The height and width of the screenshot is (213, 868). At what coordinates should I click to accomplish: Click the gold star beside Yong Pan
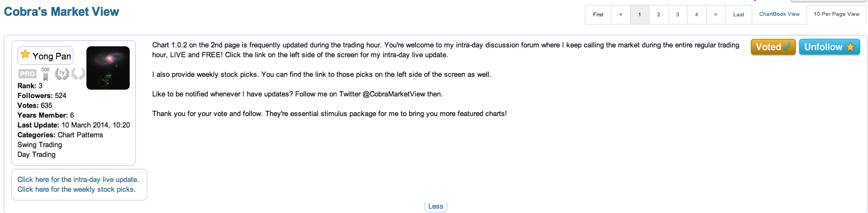click(25, 54)
